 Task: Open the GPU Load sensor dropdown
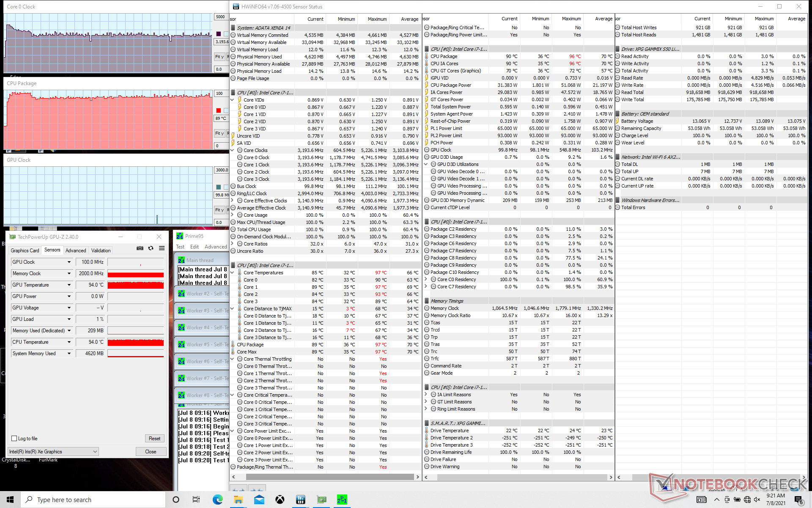pos(69,319)
